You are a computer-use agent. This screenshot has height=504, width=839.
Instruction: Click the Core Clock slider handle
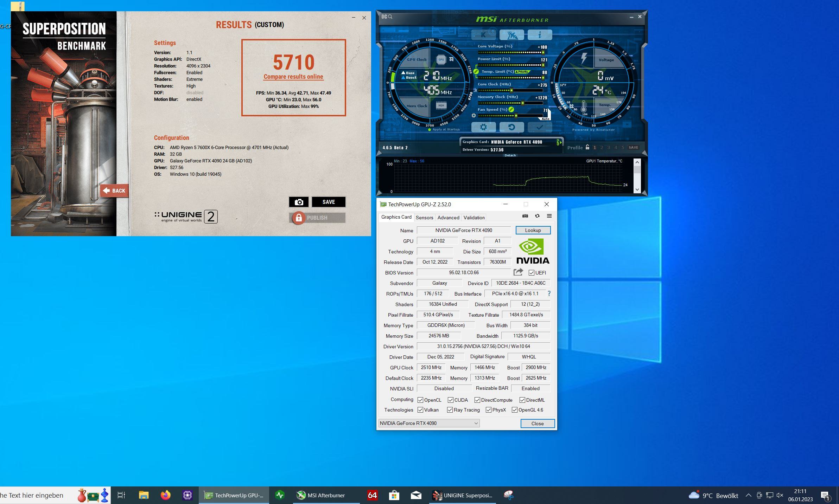tap(511, 90)
